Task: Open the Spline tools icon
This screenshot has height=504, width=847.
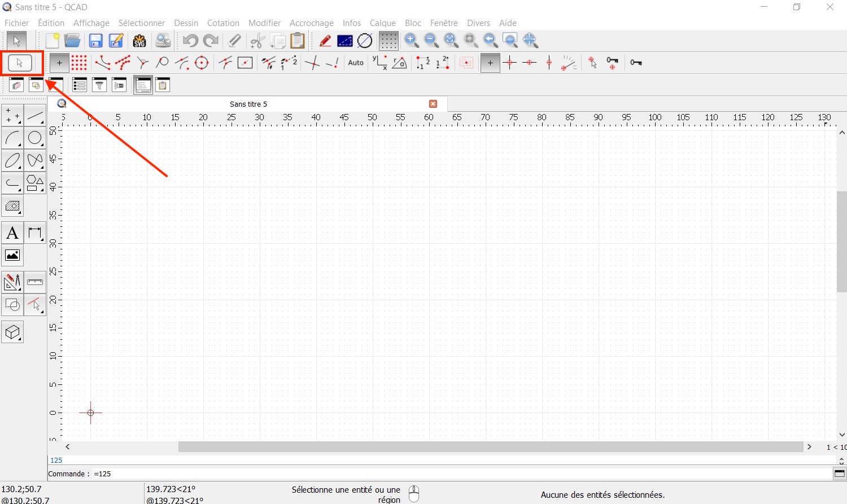Action: [x=35, y=161]
